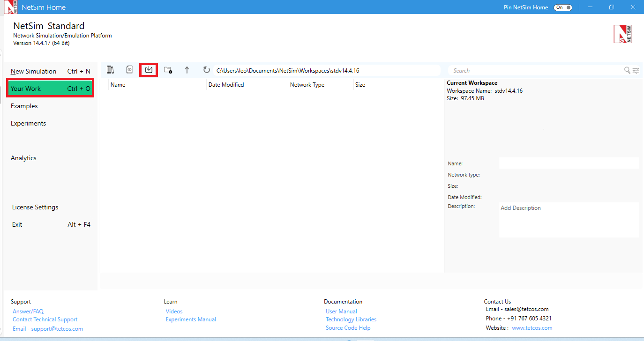Open Your Work section

51,89
